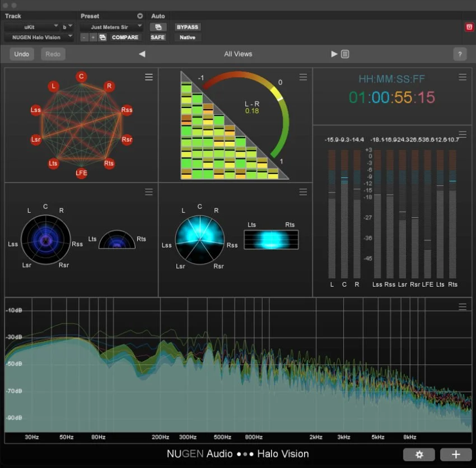Select the Lts channel node in network view
The width and height of the screenshot is (476, 468).
point(53,163)
